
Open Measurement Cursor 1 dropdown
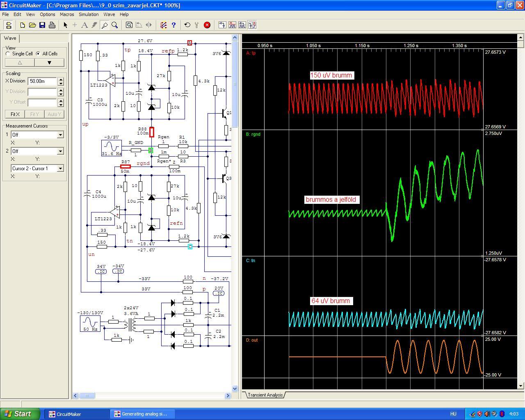(x=60, y=135)
